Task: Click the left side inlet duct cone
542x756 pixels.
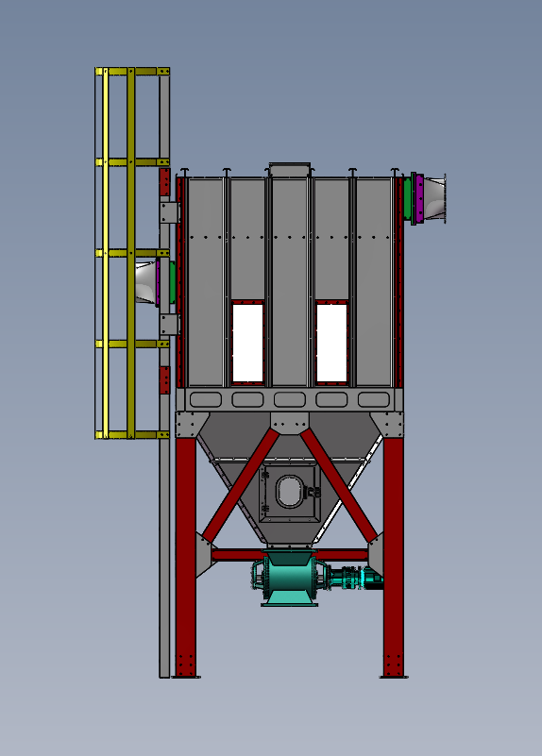Action: (145, 282)
